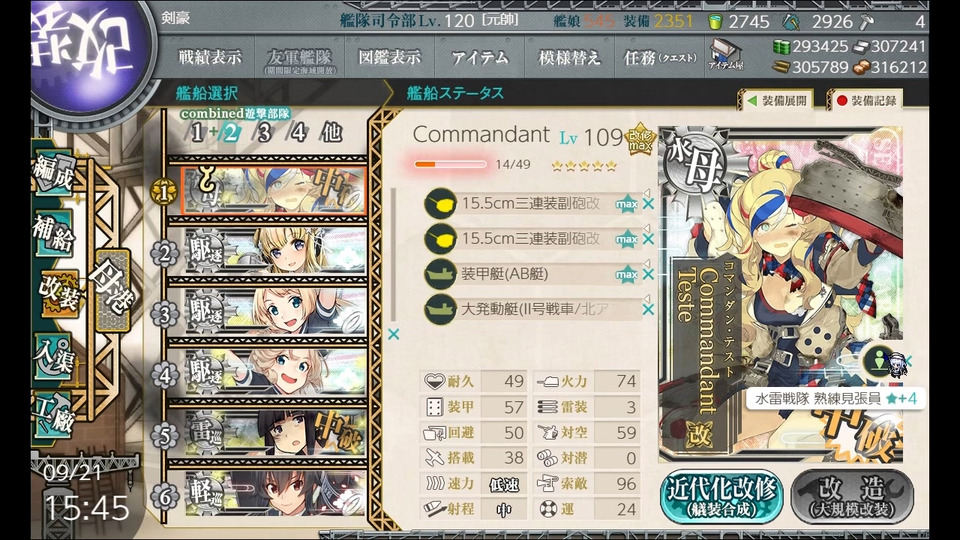Open the 装備記録 equipment record panel
Image resolution: width=960 pixels, height=540 pixels.
(866, 100)
